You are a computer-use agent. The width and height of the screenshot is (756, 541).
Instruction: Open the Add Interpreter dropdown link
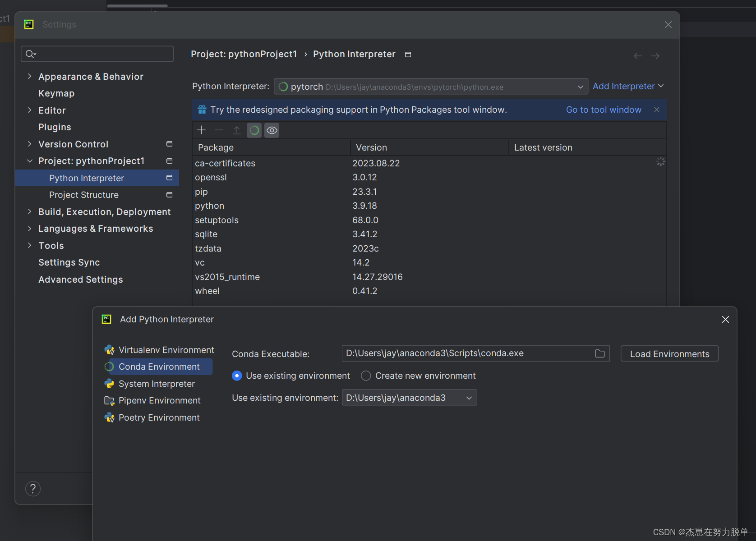coord(628,86)
